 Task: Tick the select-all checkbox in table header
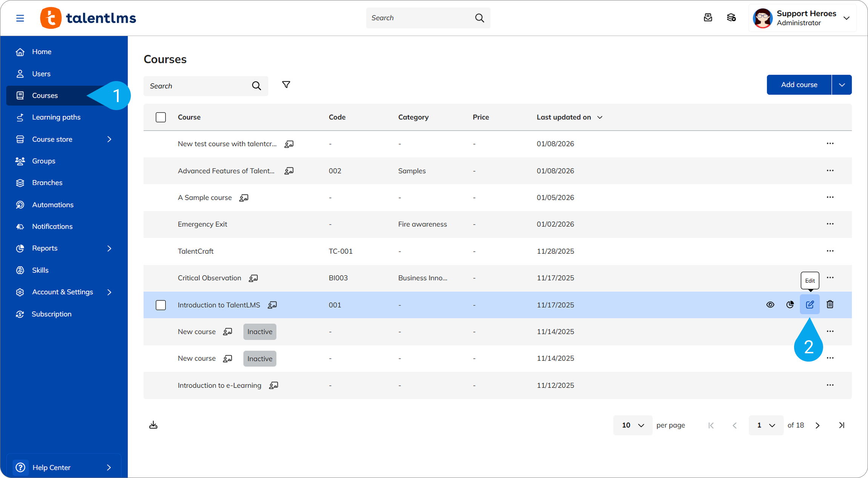(x=161, y=117)
